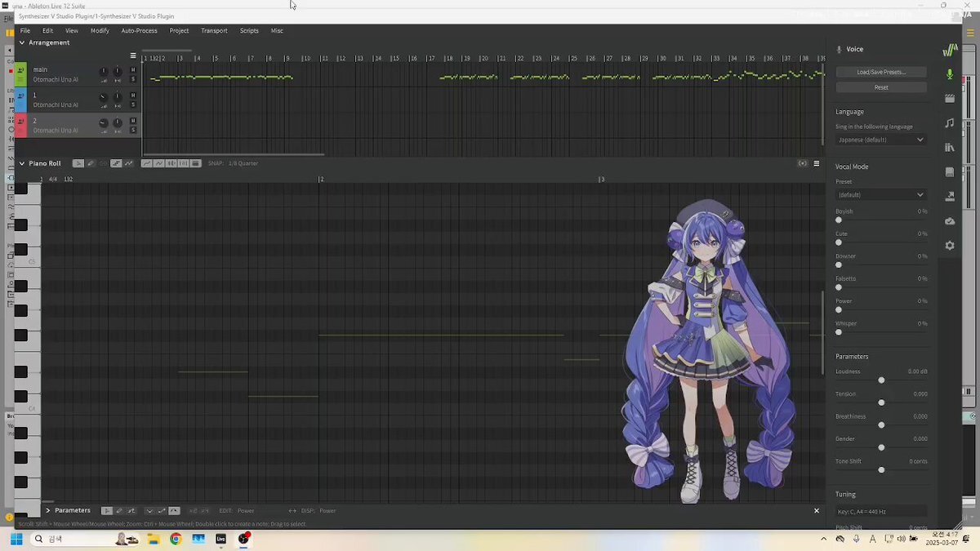This screenshot has width=980, height=551.
Task: Toggle the piano keyboard display button in Piano Roll
Action: point(183,163)
